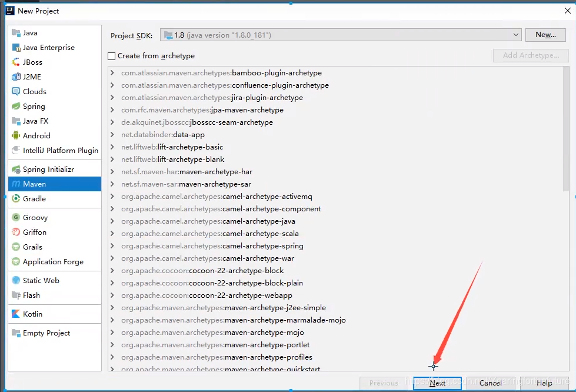Click the archetype list vertical scrollbar
This screenshot has height=392, width=576.
(566, 129)
